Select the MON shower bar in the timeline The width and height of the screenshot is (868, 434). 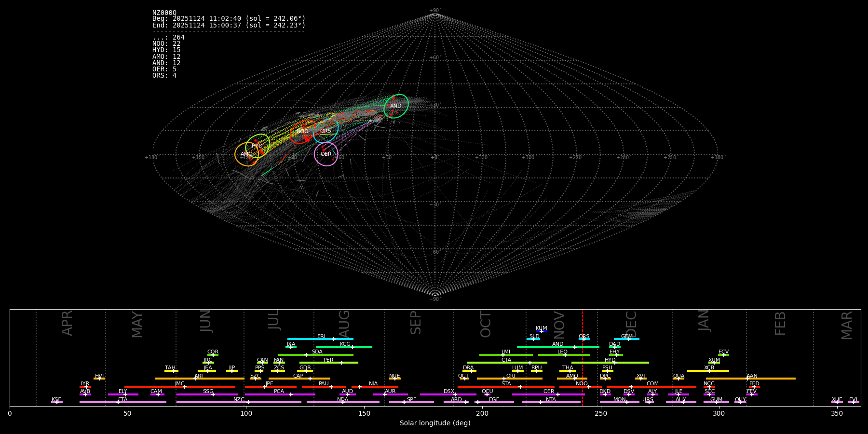pos(619,402)
